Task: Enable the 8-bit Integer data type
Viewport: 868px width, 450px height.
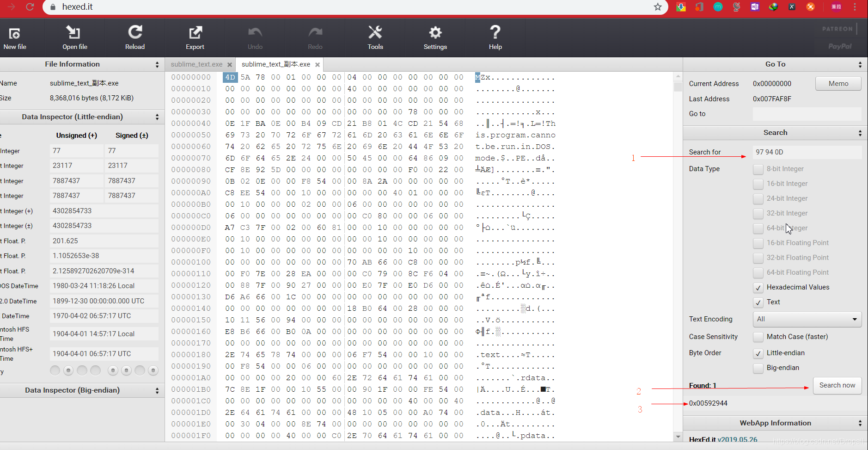Action: [758, 169]
